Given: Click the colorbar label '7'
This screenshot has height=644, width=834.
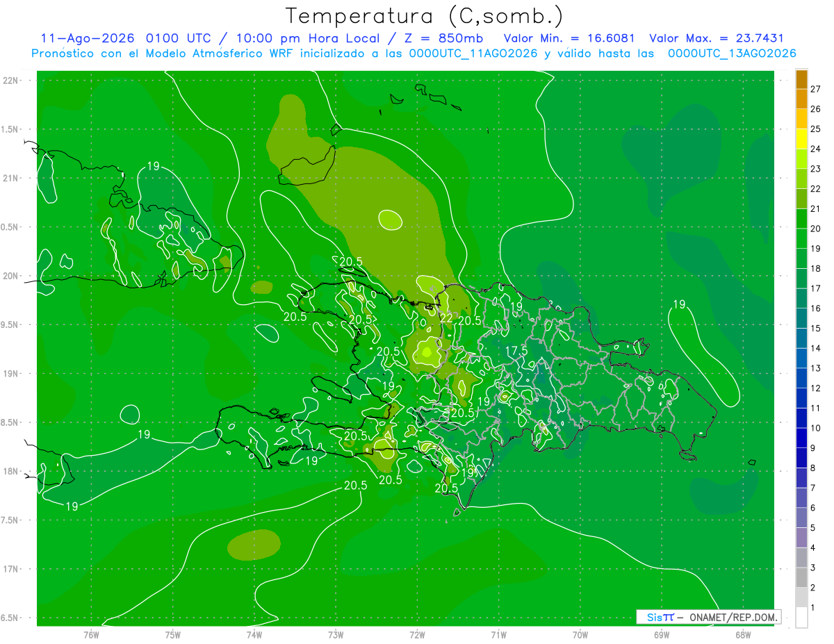Looking at the screenshot, I should (813, 488).
